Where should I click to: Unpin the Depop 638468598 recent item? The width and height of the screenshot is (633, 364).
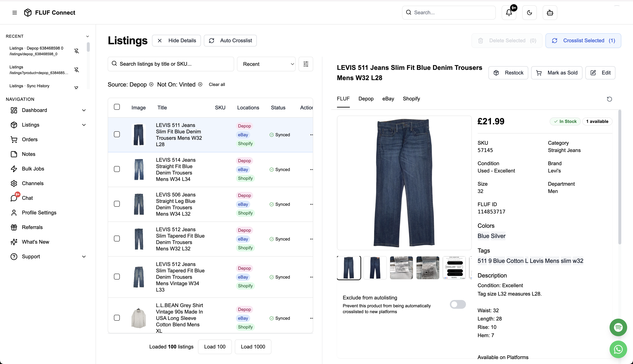pyautogui.click(x=77, y=51)
